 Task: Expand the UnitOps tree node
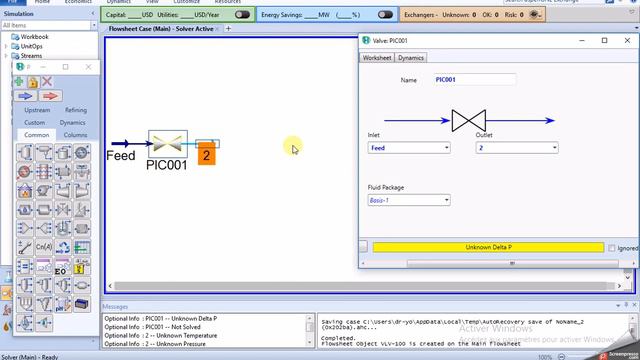point(6,46)
